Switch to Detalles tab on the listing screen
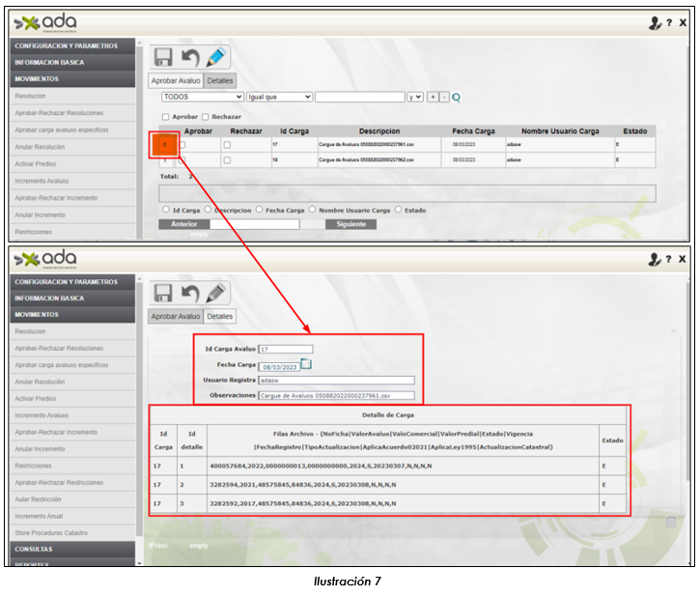This screenshot has height=597, width=700. pyautogui.click(x=220, y=81)
